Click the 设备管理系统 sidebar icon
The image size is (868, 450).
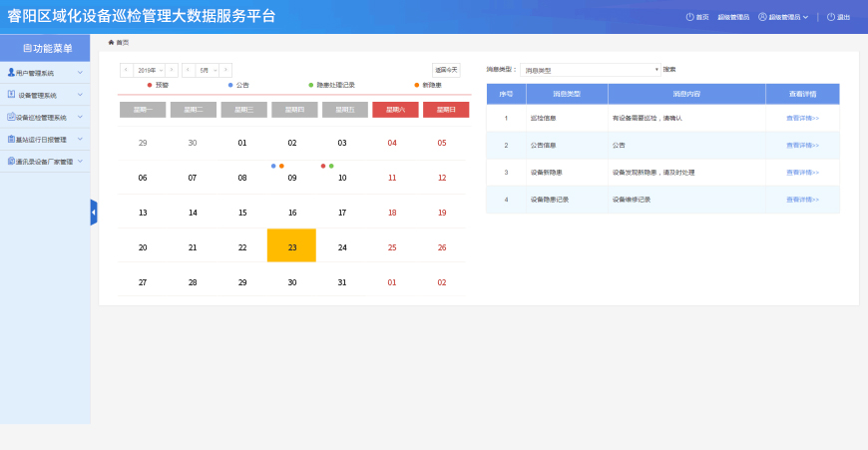pyautogui.click(x=11, y=95)
